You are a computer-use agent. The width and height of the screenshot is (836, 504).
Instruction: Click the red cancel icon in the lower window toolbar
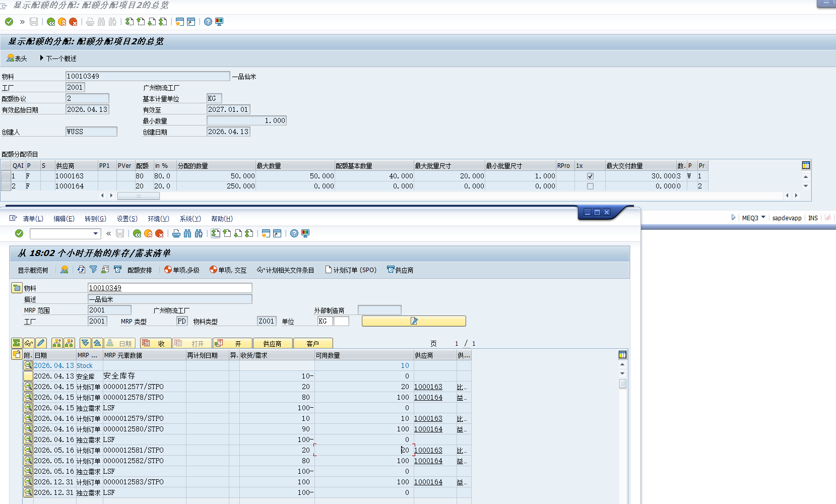[159, 233]
